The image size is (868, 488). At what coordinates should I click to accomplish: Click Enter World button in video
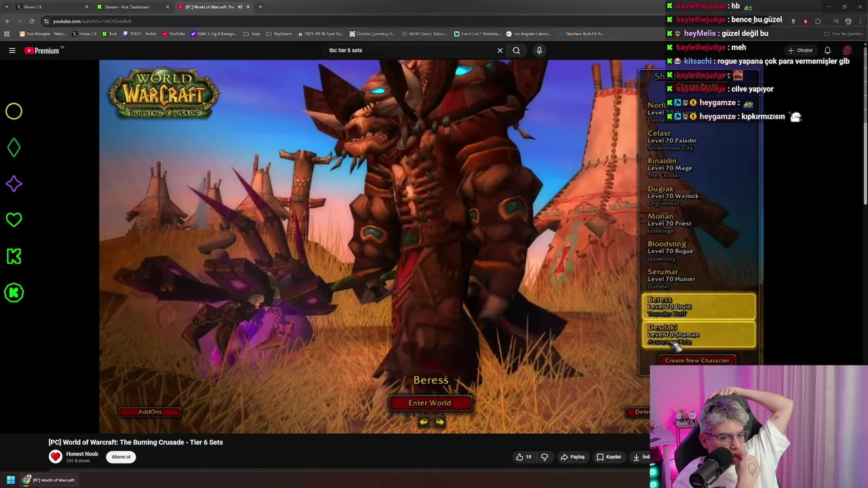tap(430, 403)
